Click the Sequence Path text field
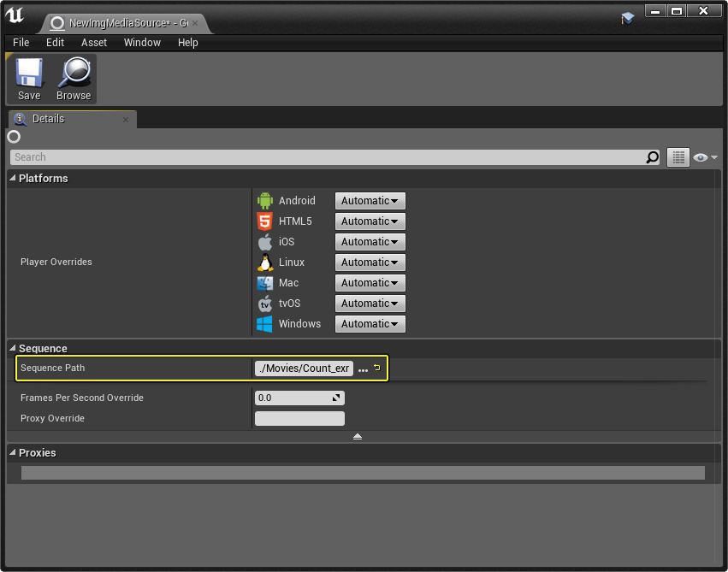Screen dimensions: 728x572 click(304, 369)
